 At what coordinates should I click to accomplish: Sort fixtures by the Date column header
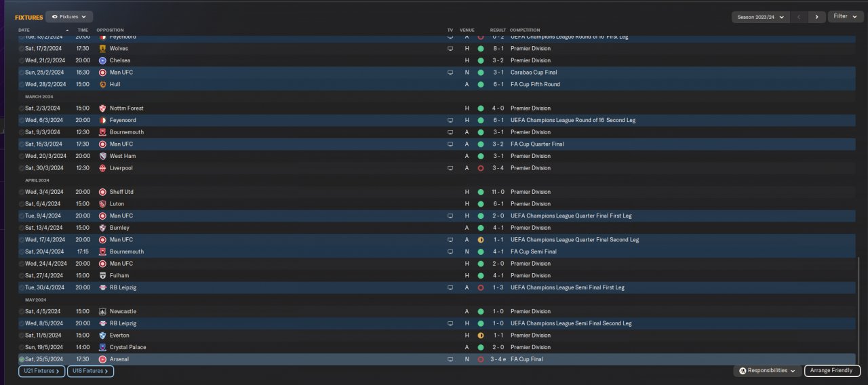(24, 31)
